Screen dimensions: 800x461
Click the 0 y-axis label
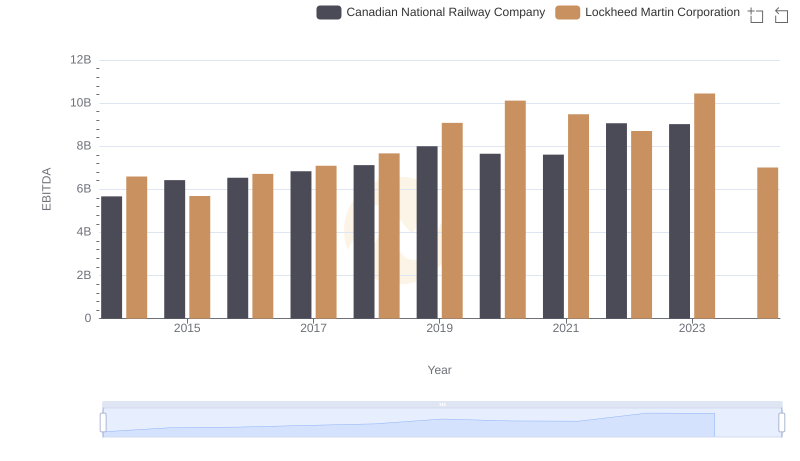coord(88,318)
